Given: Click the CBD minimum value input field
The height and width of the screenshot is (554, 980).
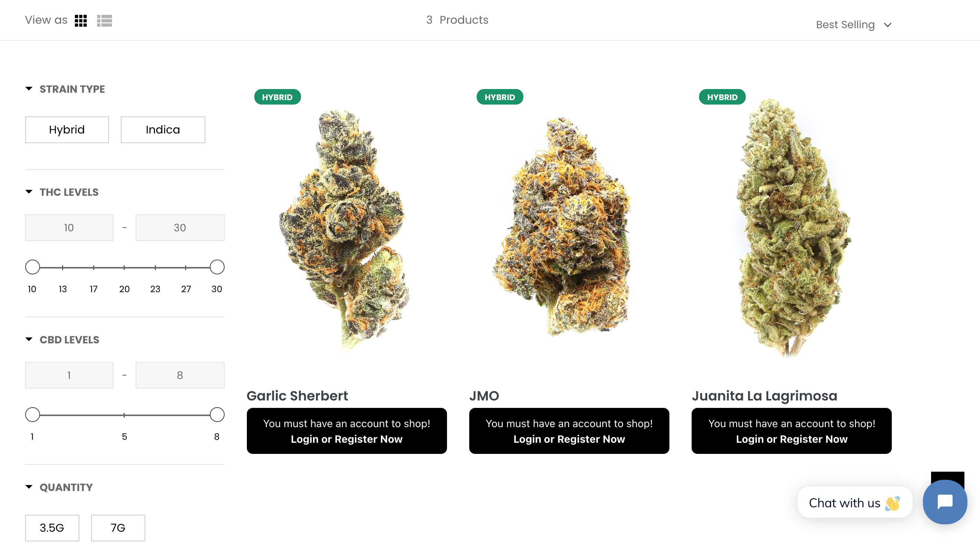Looking at the screenshot, I should [69, 375].
